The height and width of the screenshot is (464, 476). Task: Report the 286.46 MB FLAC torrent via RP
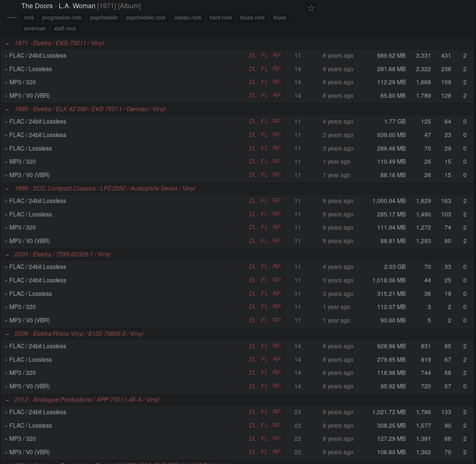[x=277, y=148]
